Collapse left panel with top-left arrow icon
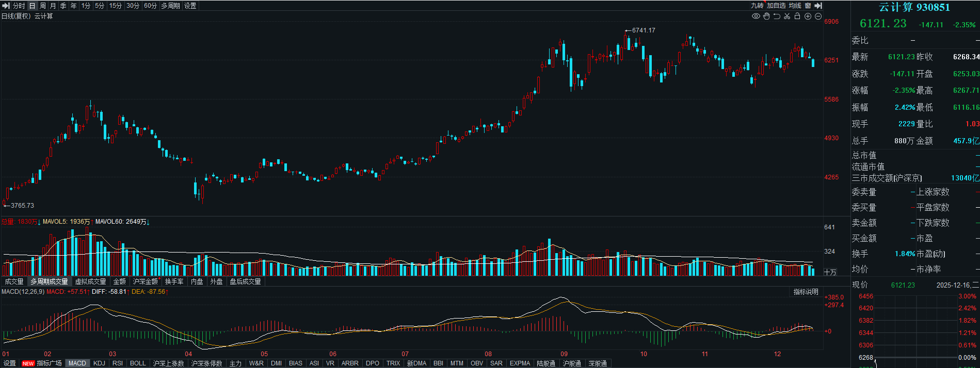 [6, 6]
